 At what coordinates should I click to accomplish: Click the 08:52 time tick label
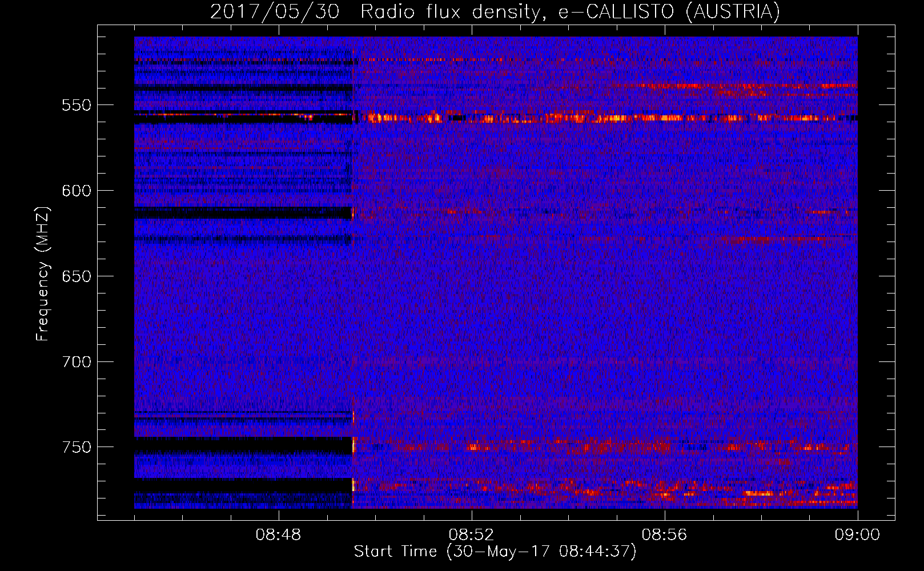471,535
